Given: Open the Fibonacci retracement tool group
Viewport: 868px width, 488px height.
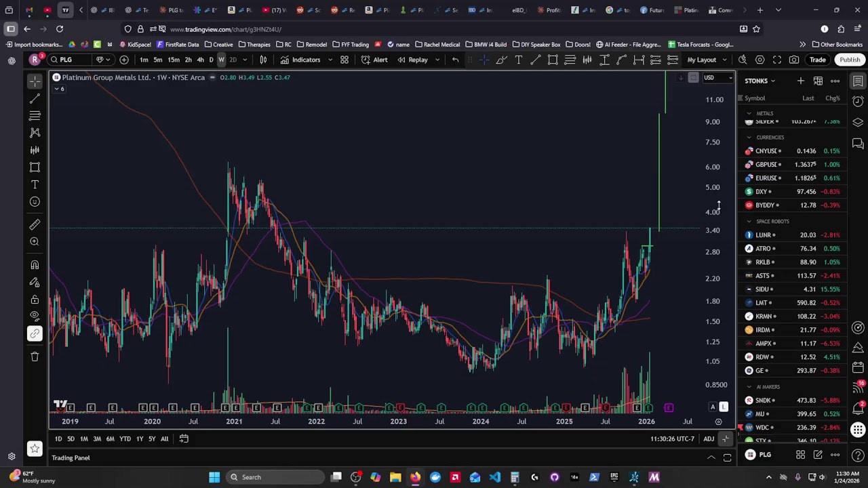Looking at the screenshot, I should (35, 116).
